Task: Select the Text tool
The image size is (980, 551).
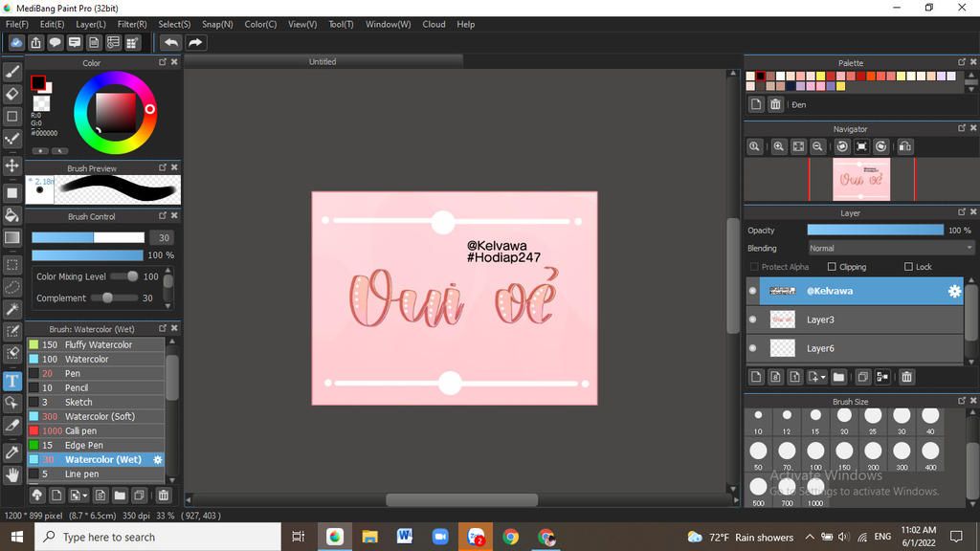Action: [x=11, y=381]
